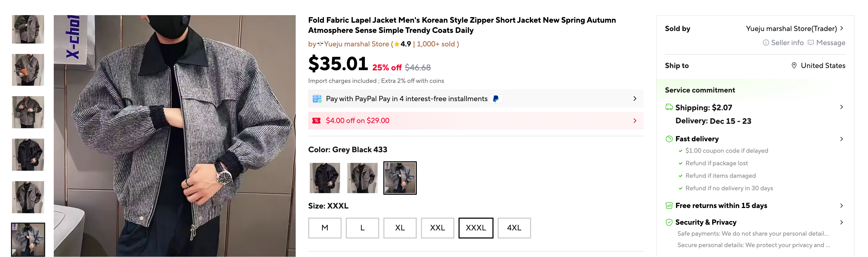Select the second color swatch option
Image resolution: width=868 pixels, height=257 pixels.
362,178
